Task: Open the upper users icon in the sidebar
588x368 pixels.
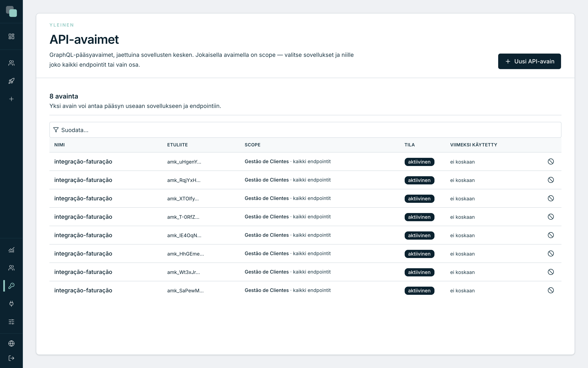Action: (11, 63)
